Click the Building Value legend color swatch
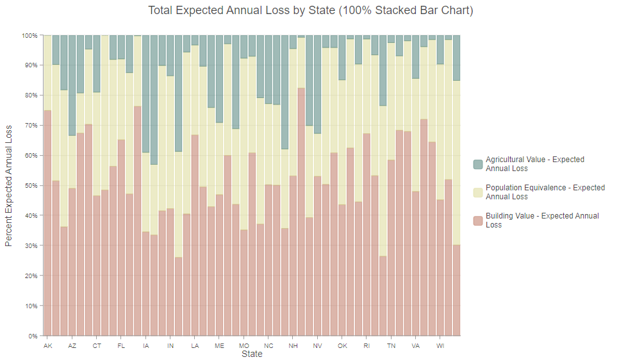Screen dimensions: 619x364 click(x=477, y=220)
